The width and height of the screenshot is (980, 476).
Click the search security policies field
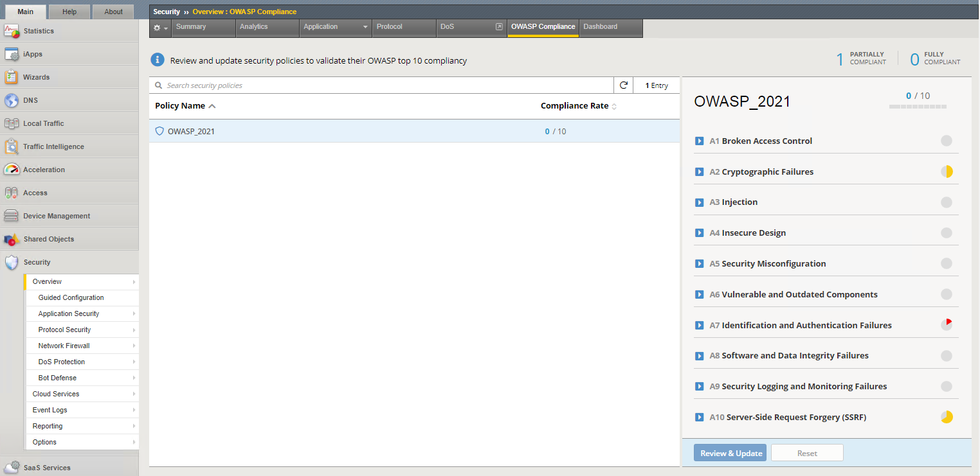[x=386, y=85]
